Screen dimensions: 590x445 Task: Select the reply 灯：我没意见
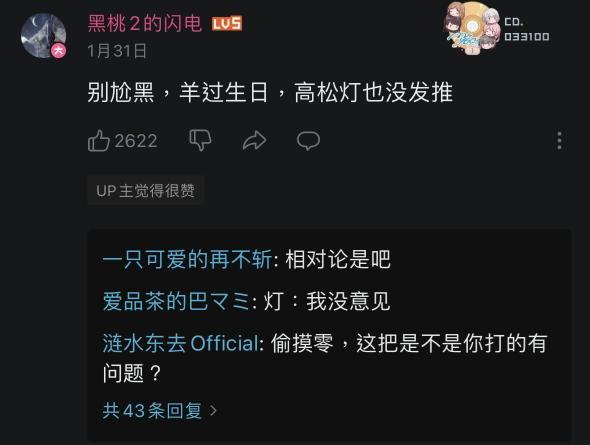327,301
